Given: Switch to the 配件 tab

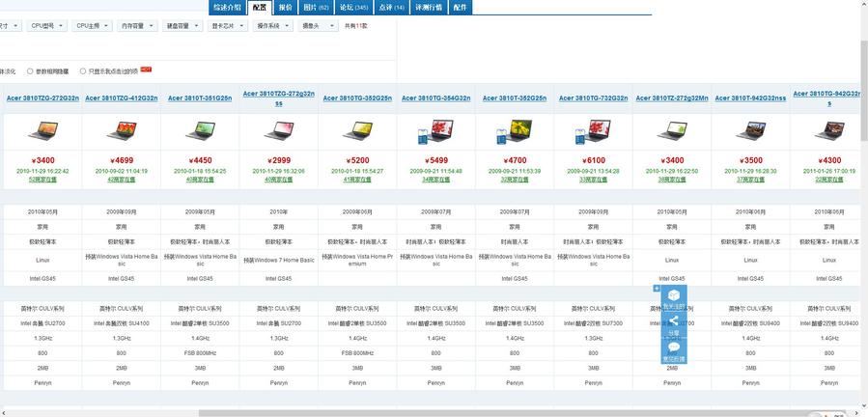Looking at the screenshot, I should 460,7.
